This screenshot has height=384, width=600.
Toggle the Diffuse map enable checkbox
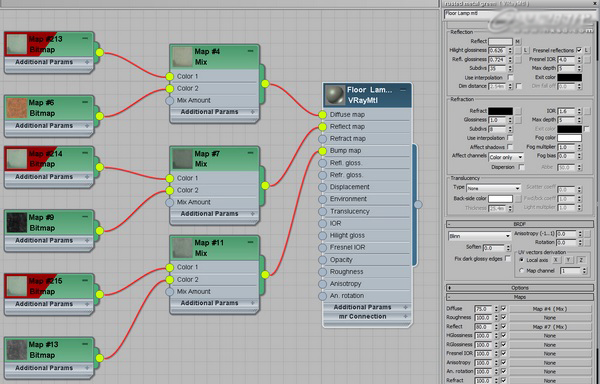click(504, 309)
